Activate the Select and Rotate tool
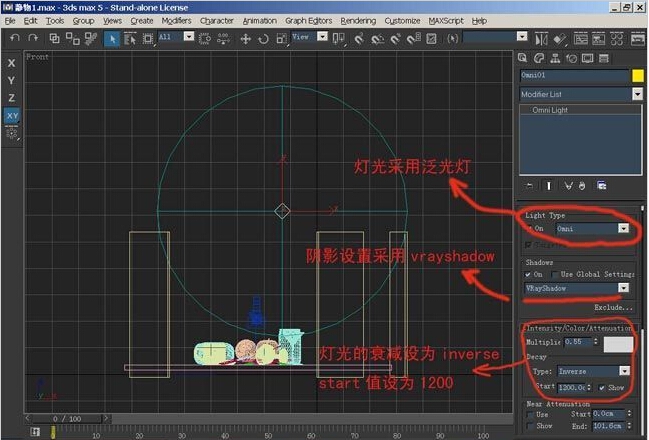649x440 pixels. pyautogui.click(x=263, y=39)
